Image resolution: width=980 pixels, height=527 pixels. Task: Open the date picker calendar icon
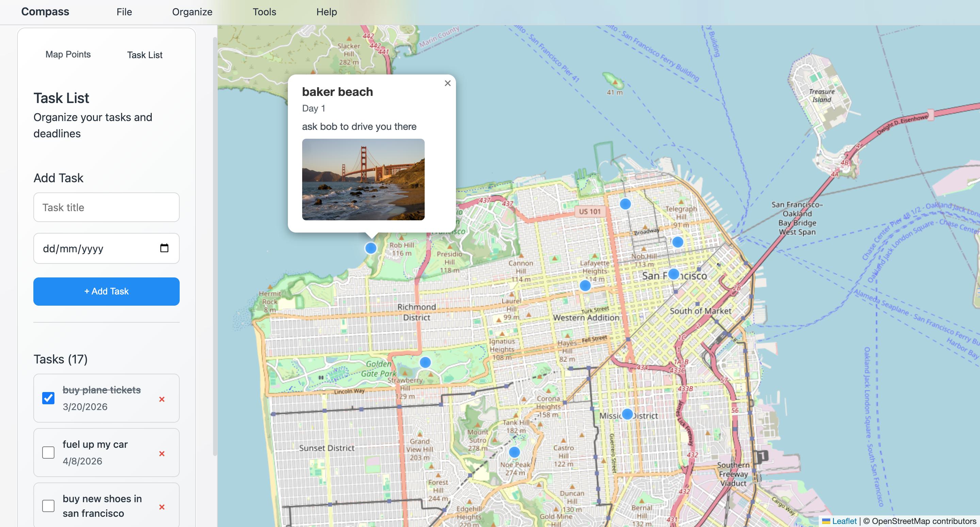tap(164, 248)
